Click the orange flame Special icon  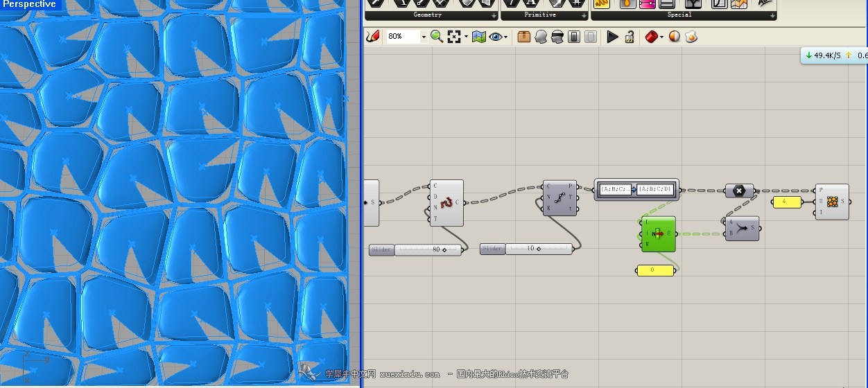coord(627,3)
